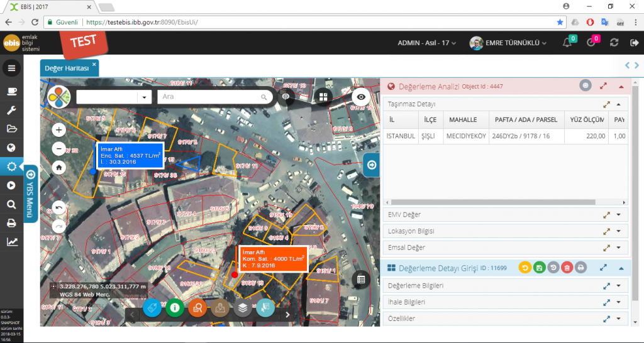
Task: Expand the Değerleme Bilgileri section
Action: tap(619, 286)
